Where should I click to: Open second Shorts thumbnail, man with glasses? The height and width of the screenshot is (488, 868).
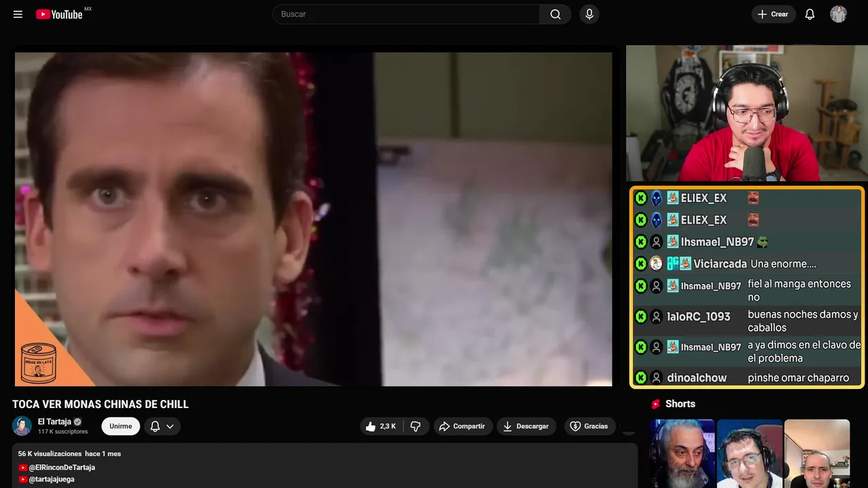(749, 453)
